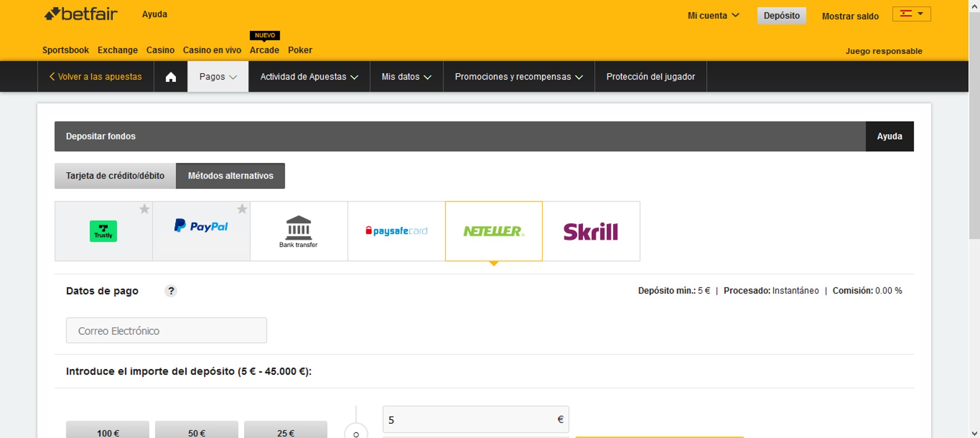Open help question mark beside Datos de pago
This screenshot has height=438, width=980.
pyautogui.click(x=171, y=291)
